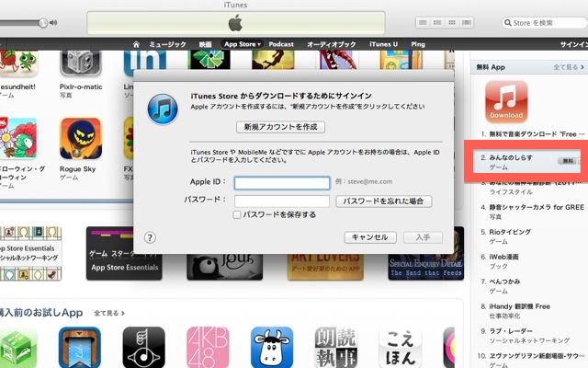Switch to list view icon
588x368 pixels.
(x=423, y=23)
